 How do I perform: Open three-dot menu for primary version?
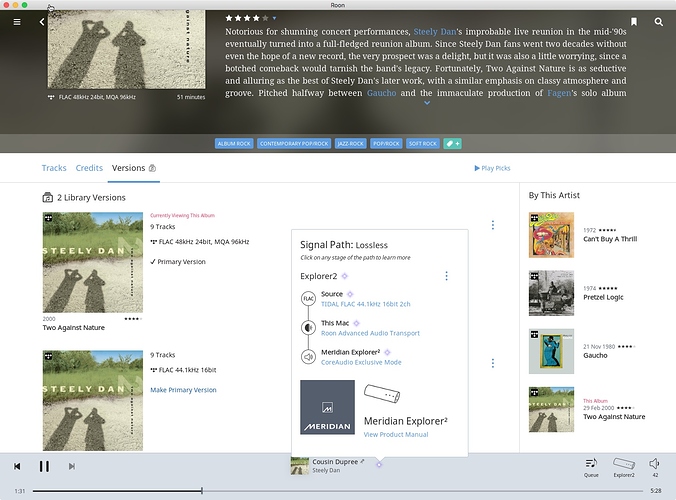tap(493, 225)
